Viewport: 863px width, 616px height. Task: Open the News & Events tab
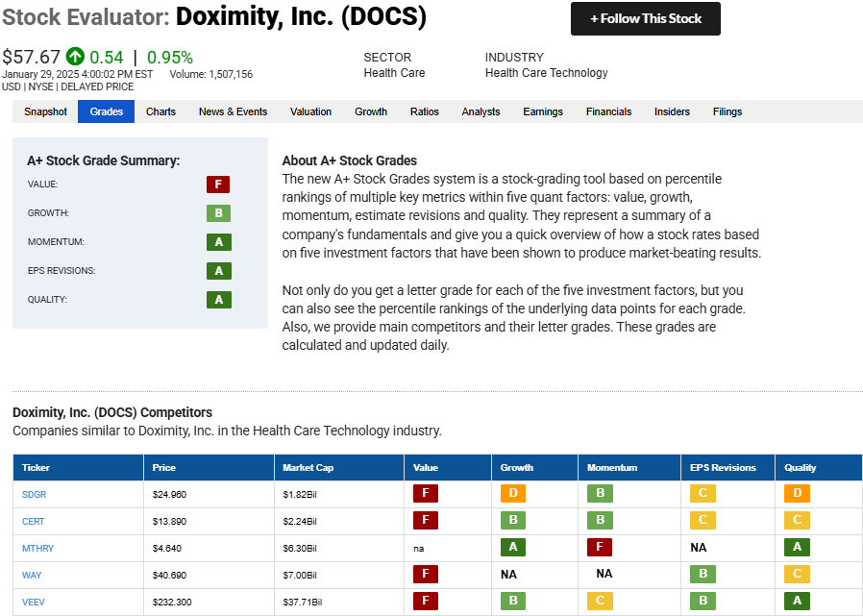click(x=233, y=111)
